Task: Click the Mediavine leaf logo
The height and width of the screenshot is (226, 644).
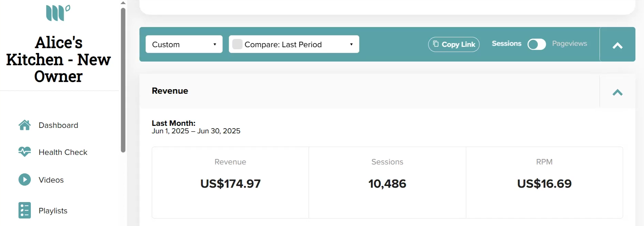Action: (58, 13)
